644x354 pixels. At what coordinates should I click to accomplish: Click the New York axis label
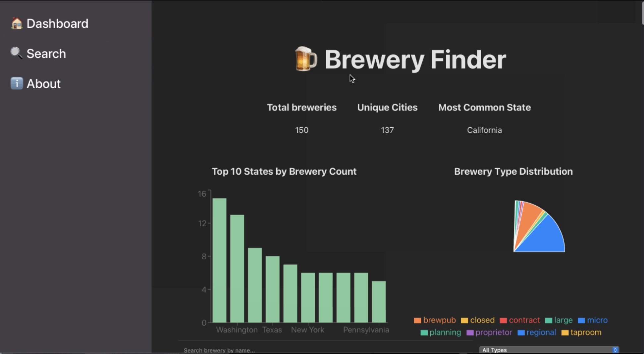[x=307, y=330]
